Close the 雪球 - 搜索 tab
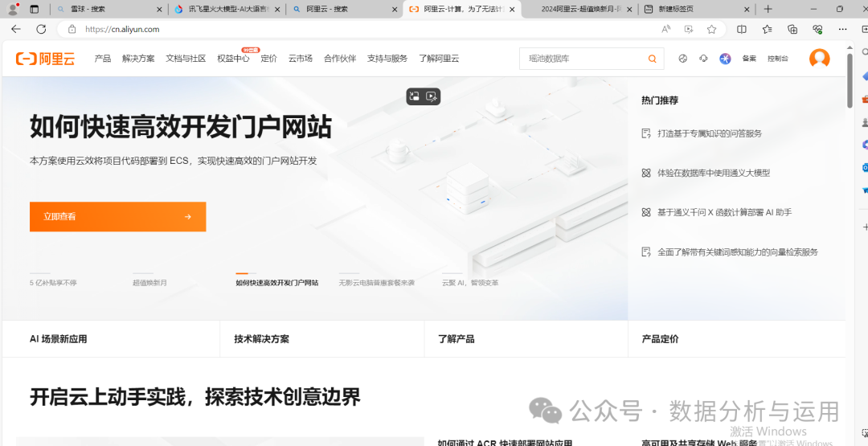Viewport: 868px width, 446px height. point(159,10)
